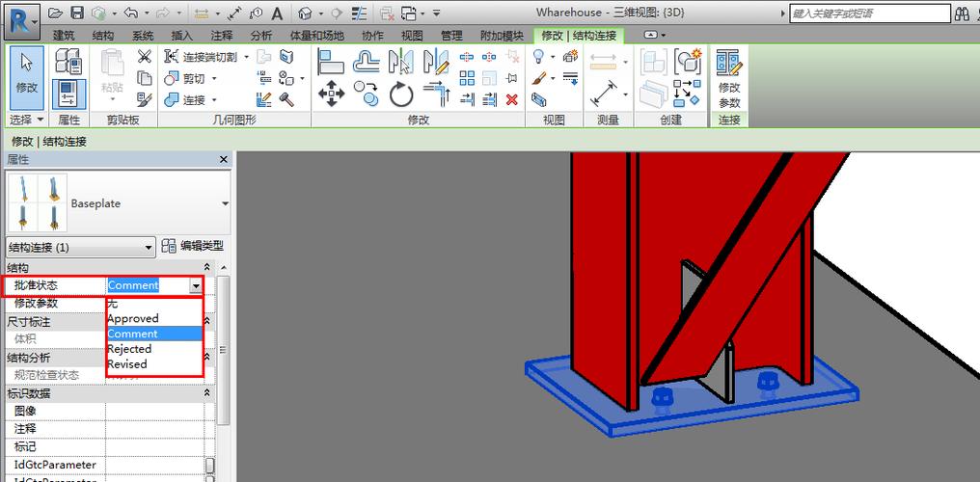Click the Hide in View lightbulb icon
The height and width of the screenshot is (482, 980).
pyautogui.click(x=538, y=57)
